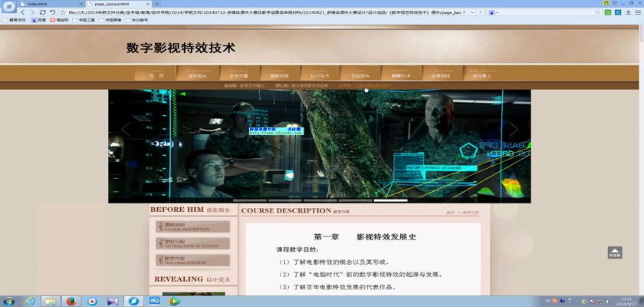644x307 pixels.
Task: Reload the page with the refresh icon
Action: click(43, 12)
